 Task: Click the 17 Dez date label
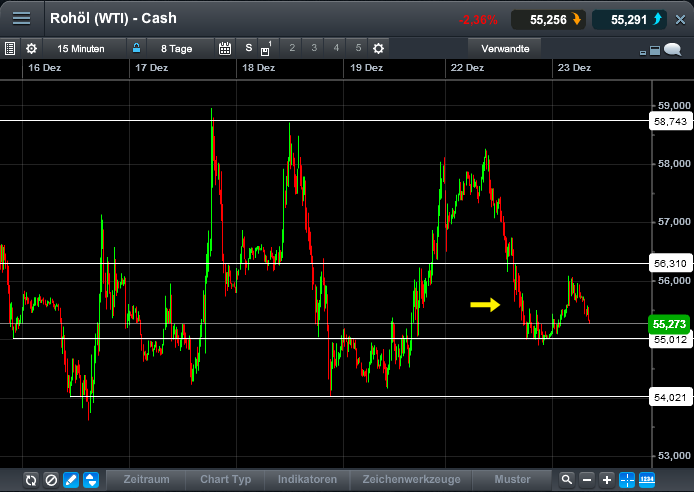point(152,68)
